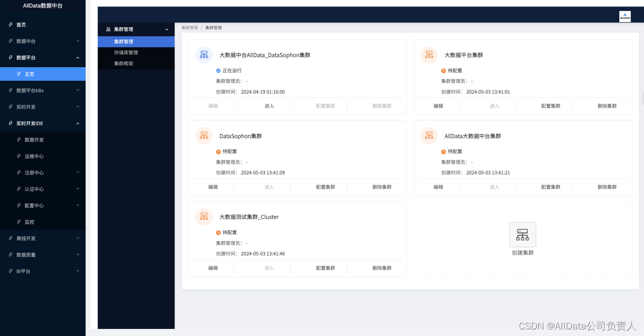This screenshot has height=336, width=644.
Task: Click the 数据开发 sidebar icon
Action: pyautogui.click(x=19, y=140)
